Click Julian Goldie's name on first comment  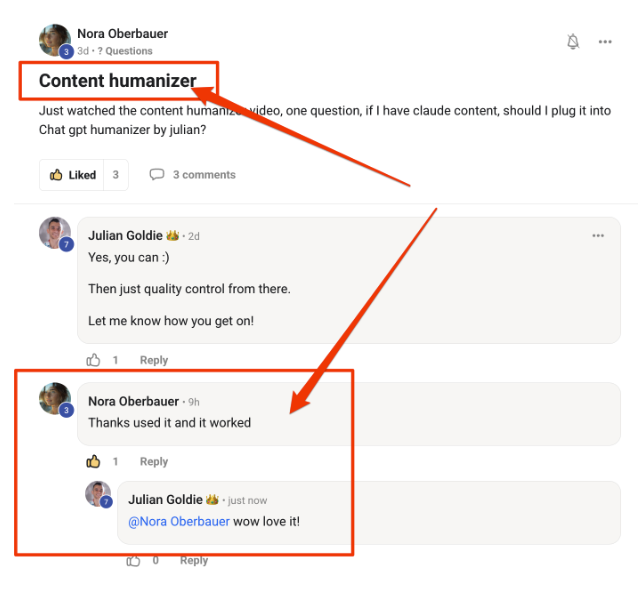pyautogui.click(x=125, y=236)
